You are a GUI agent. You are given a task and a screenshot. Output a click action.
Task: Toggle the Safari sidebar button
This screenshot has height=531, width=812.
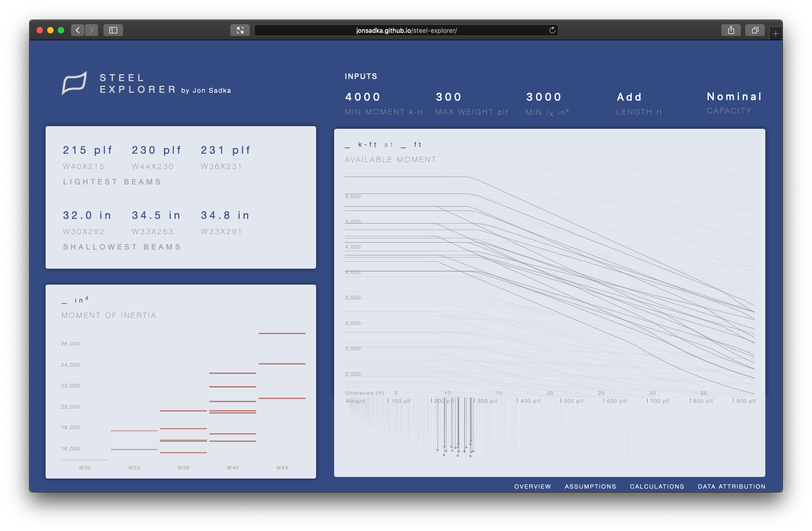pyautogui.click(x=113, y=30)
